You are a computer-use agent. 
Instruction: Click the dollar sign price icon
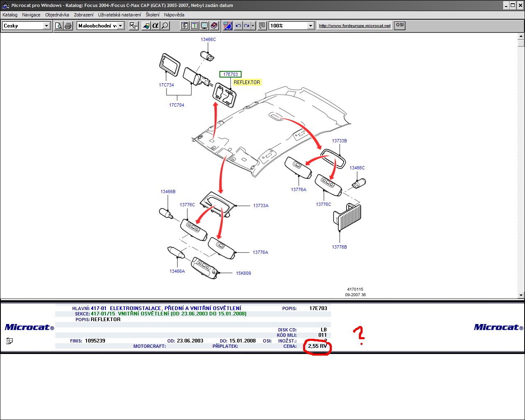point(194,26)
